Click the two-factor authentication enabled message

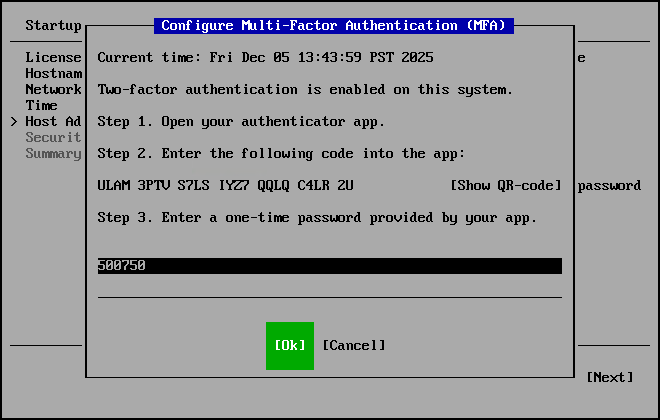click(305, 89)
